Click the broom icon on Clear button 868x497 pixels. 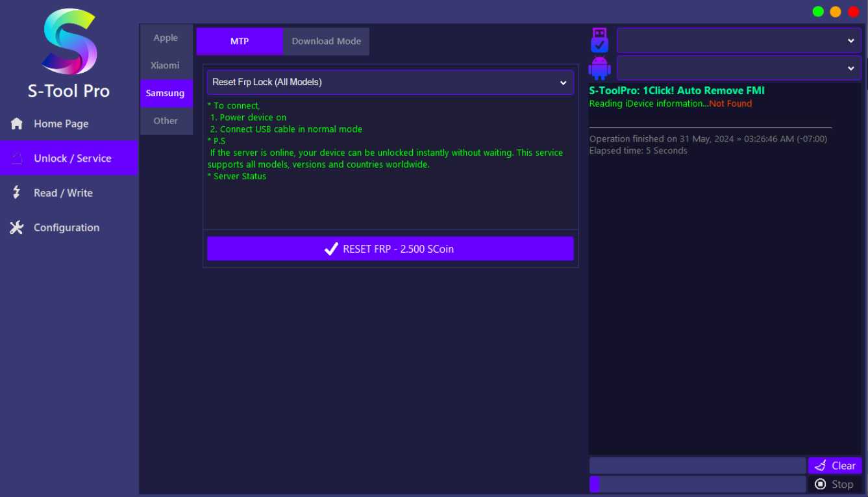pos(821,465)
